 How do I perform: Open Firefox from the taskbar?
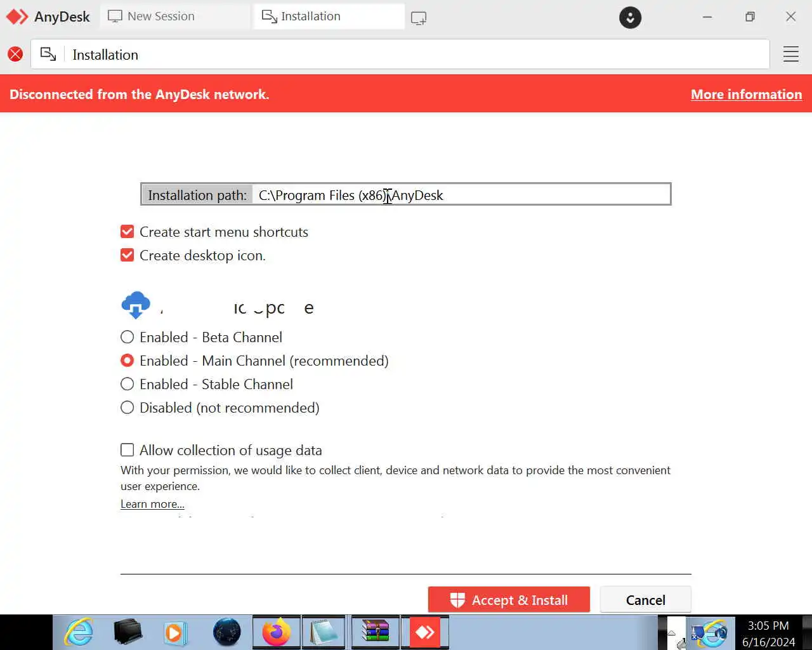pyautogui.click(x=277, y=632)
